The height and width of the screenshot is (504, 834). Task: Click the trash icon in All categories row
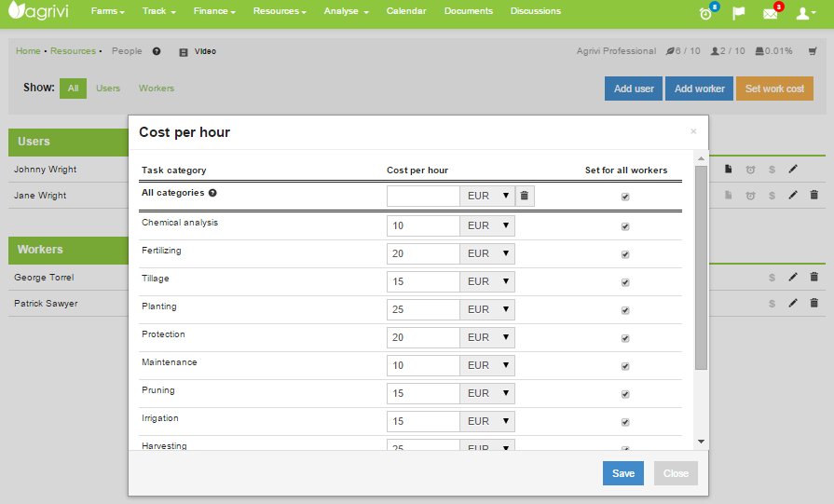click(525, 196)
